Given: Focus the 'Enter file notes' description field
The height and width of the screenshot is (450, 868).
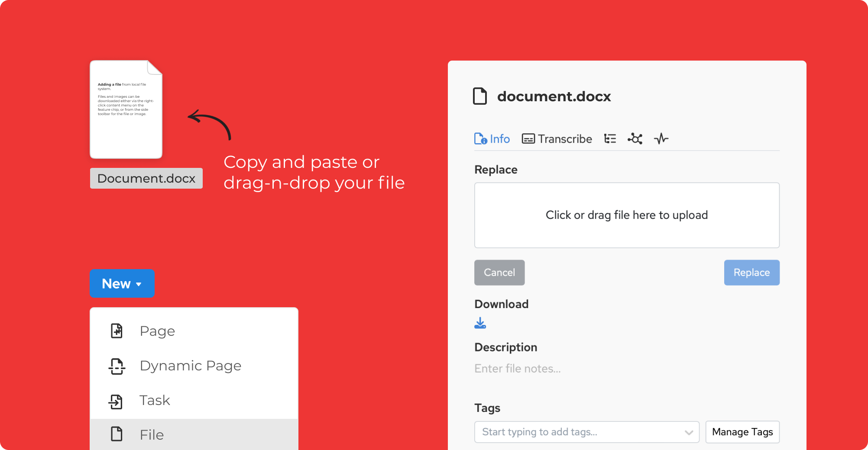Looking at the screenshot, I should pyautogui.click(x=518, y=369).
